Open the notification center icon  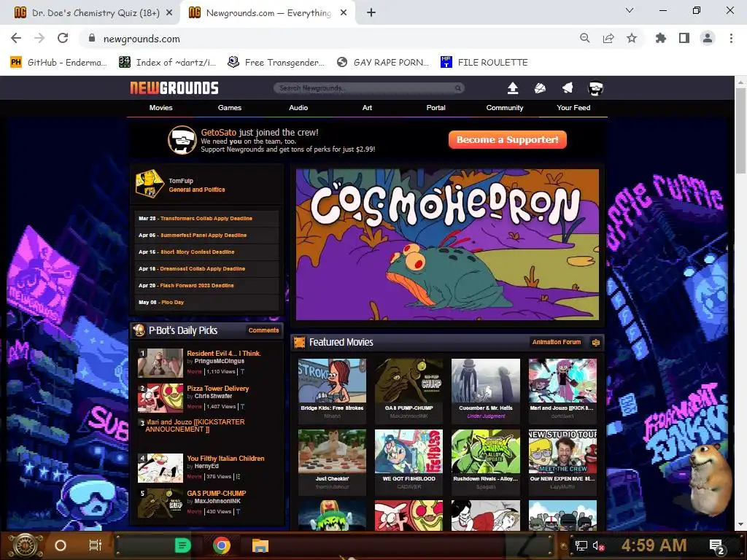tap(717, 547)
